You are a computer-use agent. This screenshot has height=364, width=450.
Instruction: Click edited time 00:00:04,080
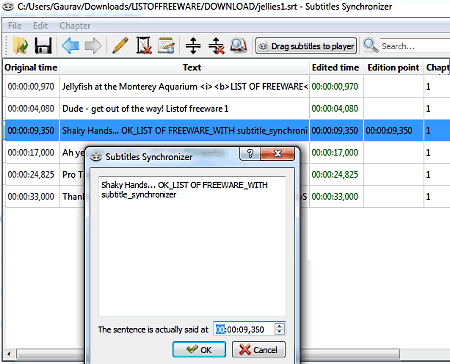coord(336,109)
